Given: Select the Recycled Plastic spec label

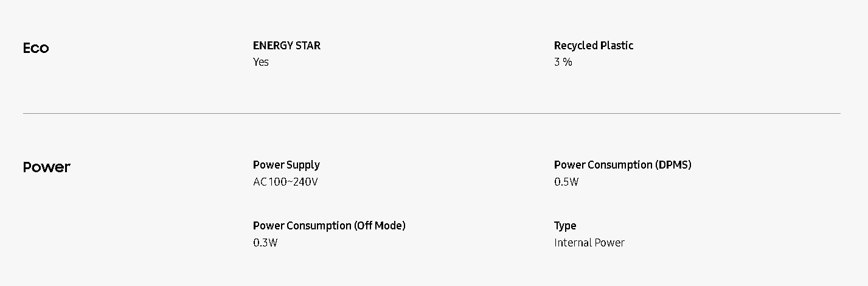Looking at the screenshot, I should (x=594, y=46).
